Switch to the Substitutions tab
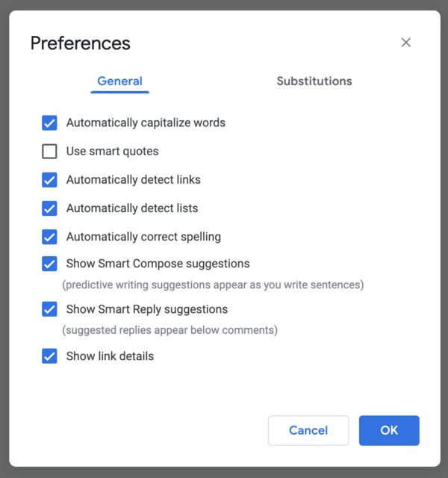The width and height of the screenshot is (448, 478). [314, 81]
